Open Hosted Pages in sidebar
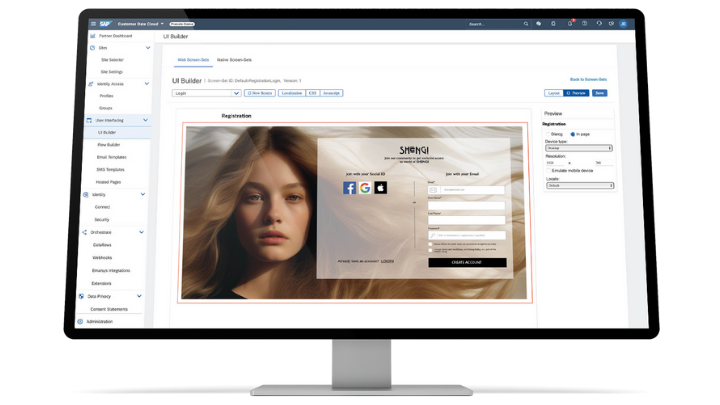This screenshot has width=720, height=405. tap(108, 182)
